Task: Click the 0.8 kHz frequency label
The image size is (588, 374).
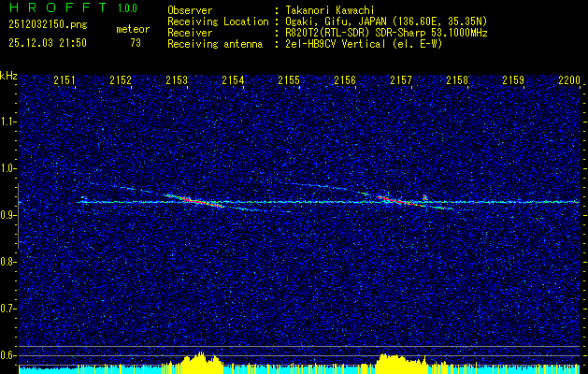Action: pos(7,262)
